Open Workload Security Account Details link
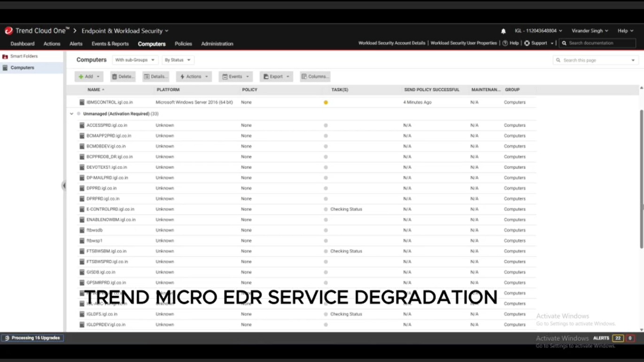The height and width of the screenshot is (362, 644). coord(392,43)
